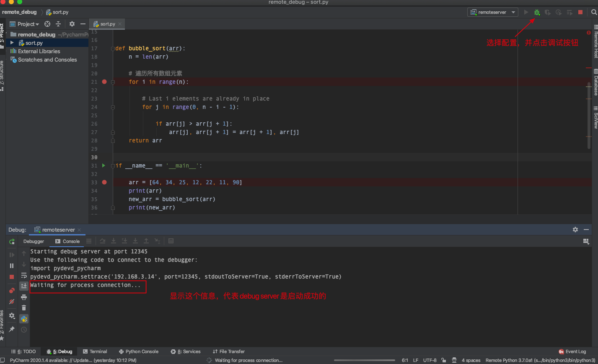
Task: Open 4 spaces indent selector in status bar
Action: tap(471, 360)
